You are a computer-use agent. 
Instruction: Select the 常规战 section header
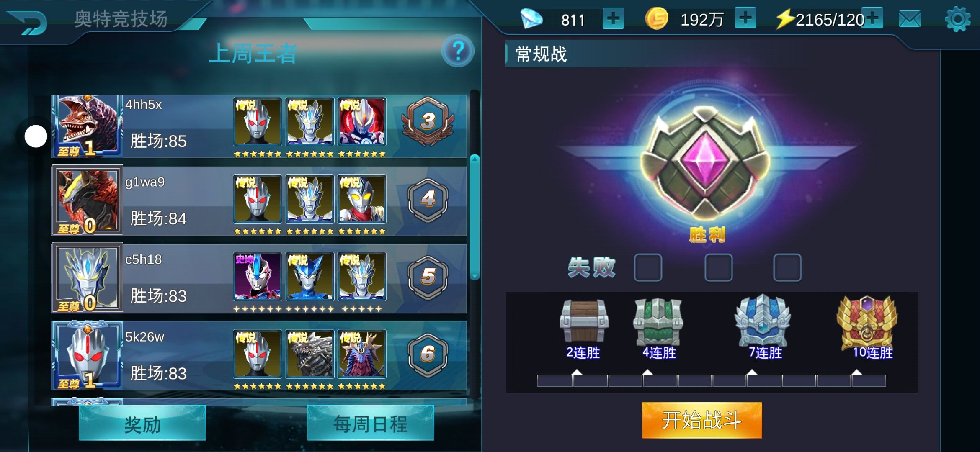[541, 54]
